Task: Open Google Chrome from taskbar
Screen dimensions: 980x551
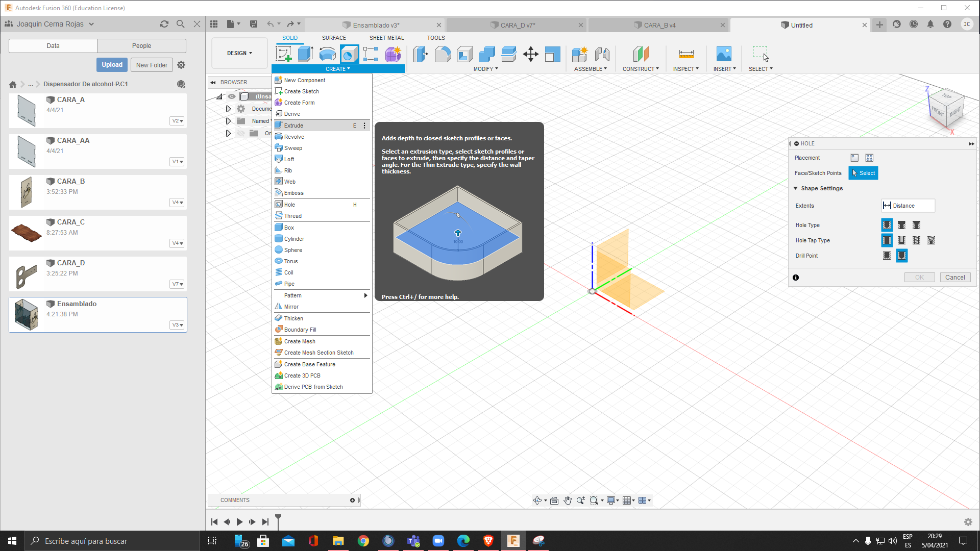Action: click(x=363, y=541)
